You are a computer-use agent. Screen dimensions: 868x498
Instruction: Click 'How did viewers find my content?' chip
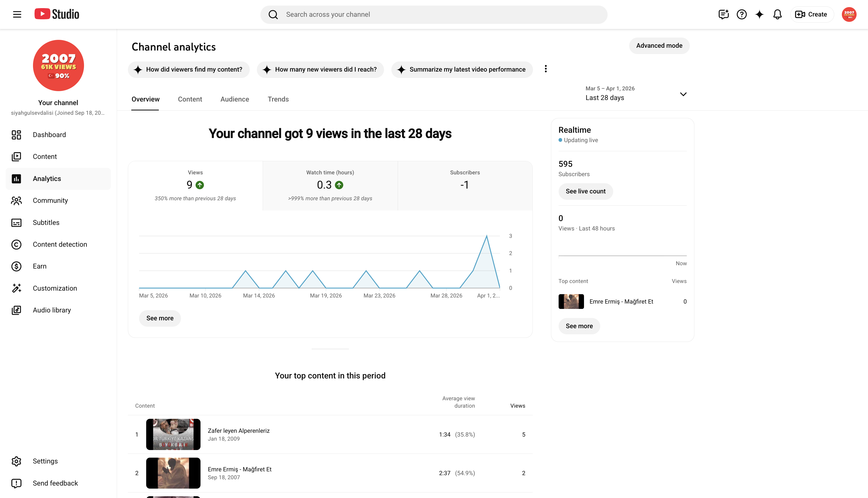(189, 70)
